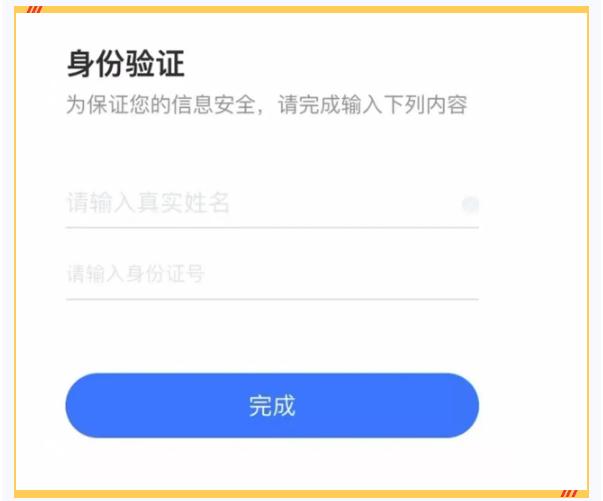Viewport: 603px width, 501px height.
Task: Click the yellow bar along the bottom edge
Action: tap(302, 493)
